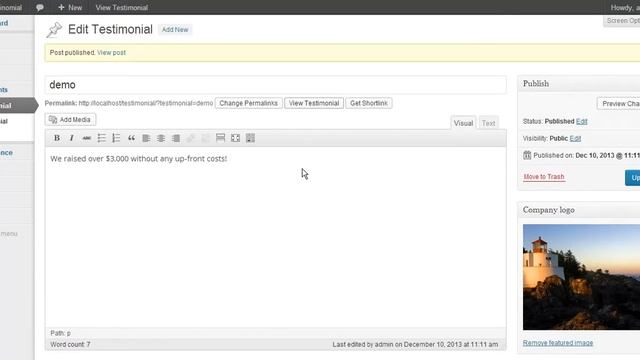The image size is (640, 360).
Task: Insert More tag icon
Action: (220, 138)
